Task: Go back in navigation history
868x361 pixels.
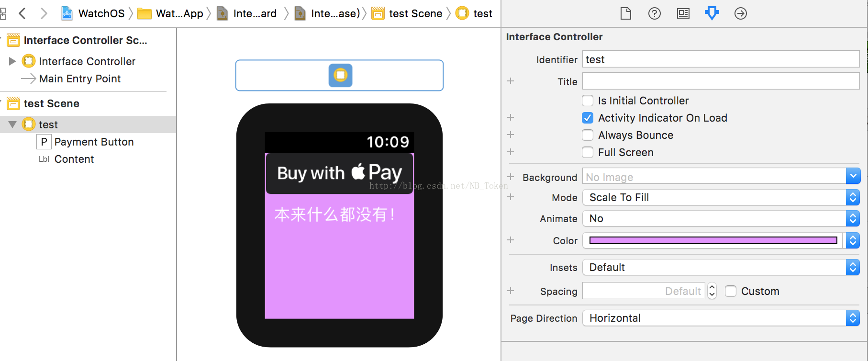Action: [22, 13]
